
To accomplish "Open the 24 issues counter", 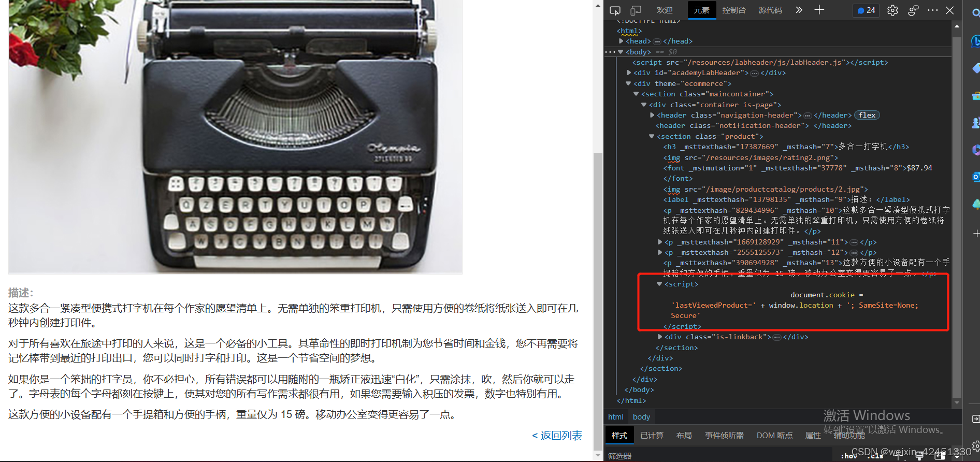I will (x=866, y=10).
